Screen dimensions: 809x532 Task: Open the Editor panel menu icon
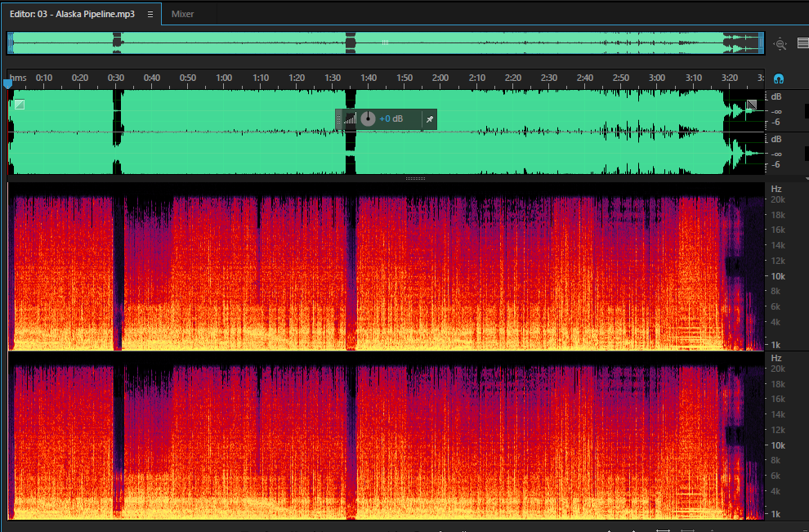click(x=150, y=15)
